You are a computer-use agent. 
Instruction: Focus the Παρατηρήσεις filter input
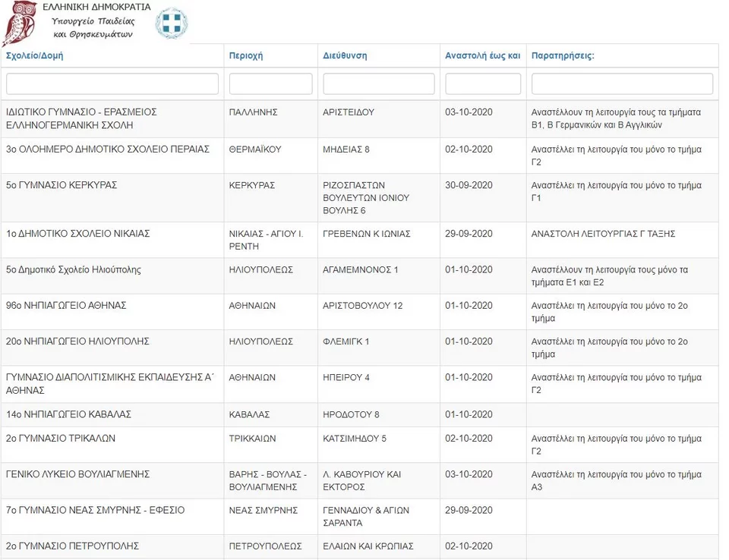coord(622,83)
